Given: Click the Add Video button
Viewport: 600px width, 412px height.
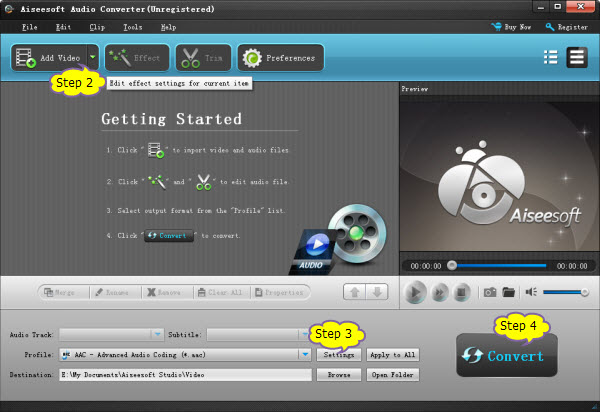Looking at the screenshot, I should tap(49, 58).
